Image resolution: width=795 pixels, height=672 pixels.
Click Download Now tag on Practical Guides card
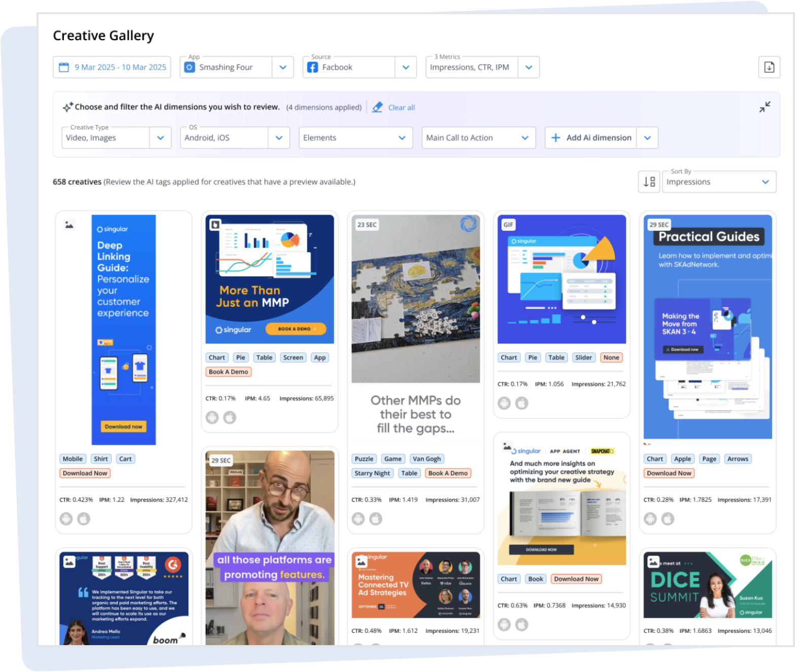coord(669,473)
